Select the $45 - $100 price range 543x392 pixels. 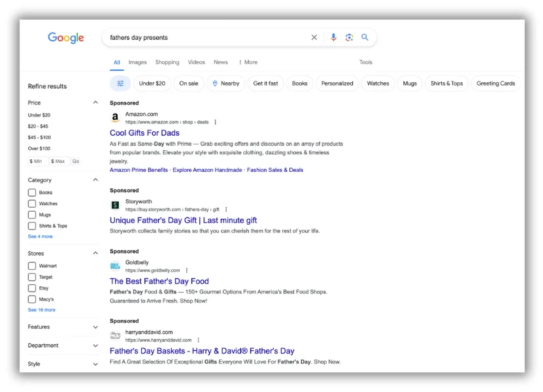[x=39, y=137]
